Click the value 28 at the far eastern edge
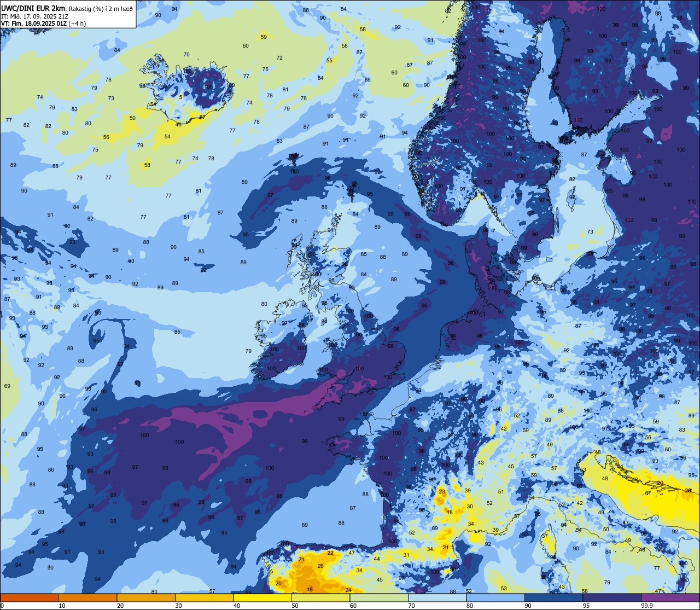The width and height of the screenshot is (700, 610). pos(688,490)
